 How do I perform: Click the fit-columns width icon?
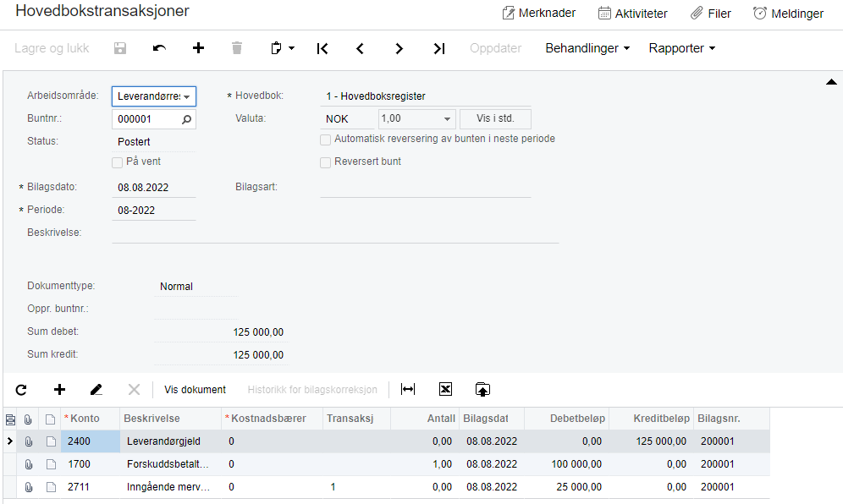pyautogui.click(x=408, y=389)
